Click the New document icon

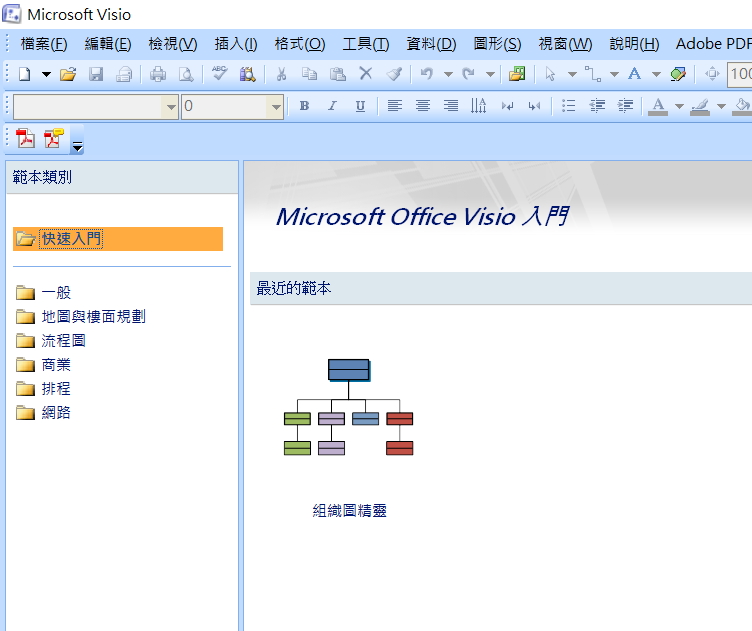[24, 74]
